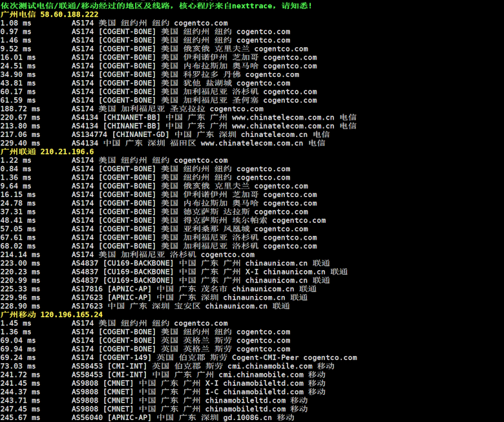Click the 244.37 ms I-C CMNET row
The width and height of the screenshot is (504, 422).
pos(163,392)
